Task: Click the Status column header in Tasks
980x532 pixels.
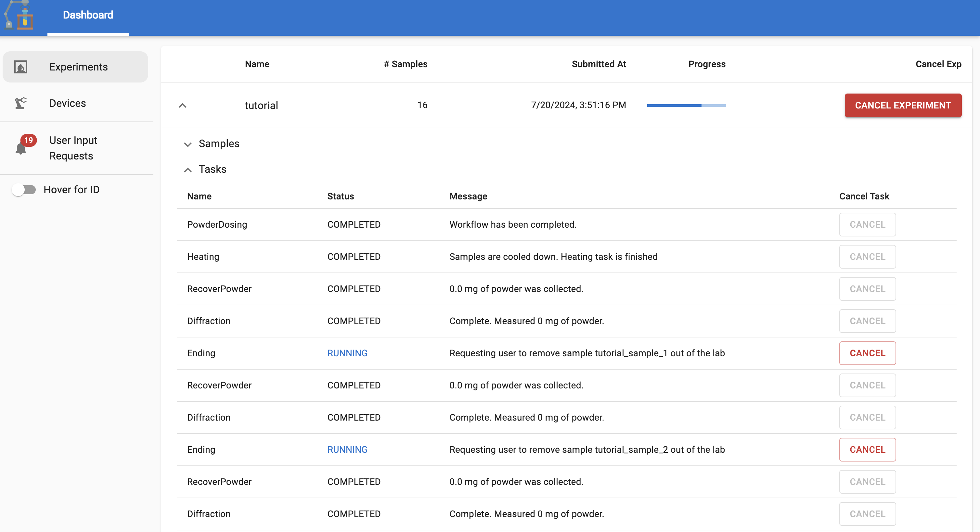Action: pyautogui.click(x=341, y=196)
